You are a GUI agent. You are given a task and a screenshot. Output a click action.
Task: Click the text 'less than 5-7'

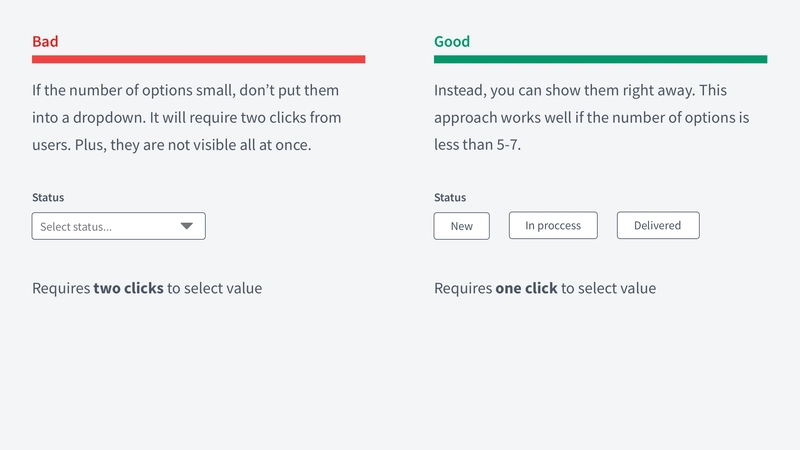point(478,145)
